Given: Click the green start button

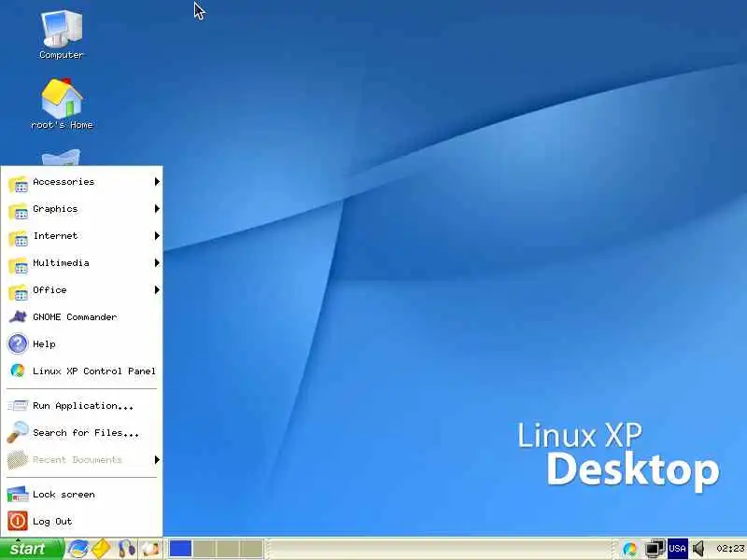Looking at the screenshot, I should tap(32, 549).
